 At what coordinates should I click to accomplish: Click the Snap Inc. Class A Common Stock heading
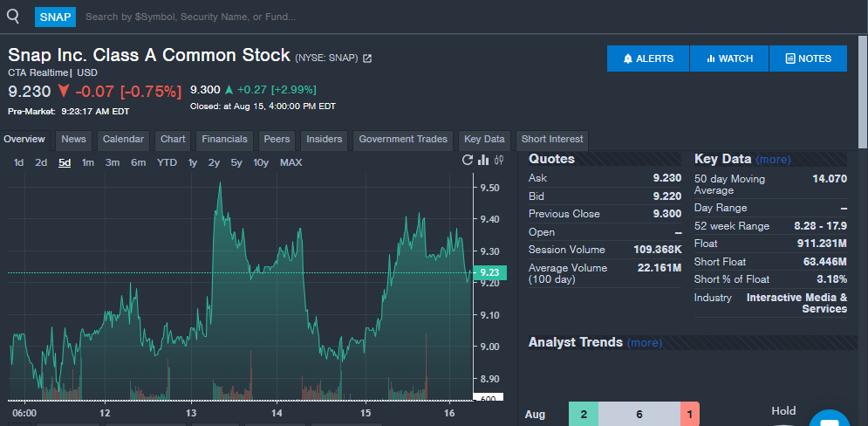[149, 55]
